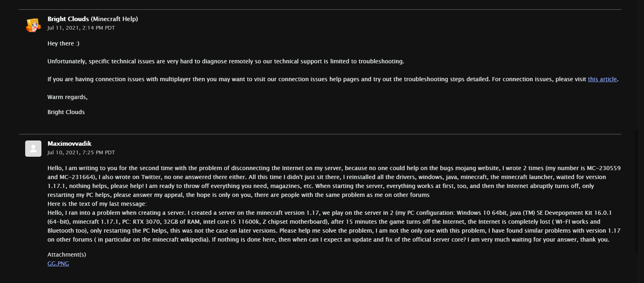Click the Jul 11, 2021 timestamp
644x283 pixels.
point(81,28)
